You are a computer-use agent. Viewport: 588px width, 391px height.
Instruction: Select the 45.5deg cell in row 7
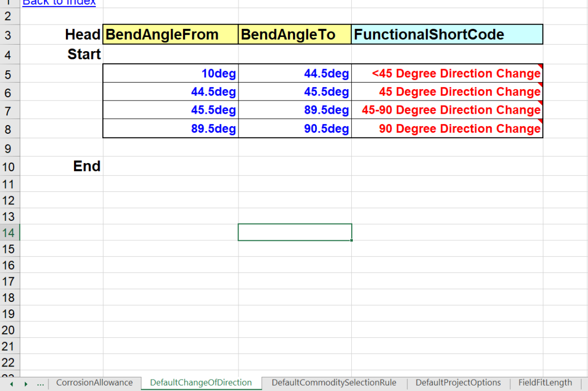[170, 110]
